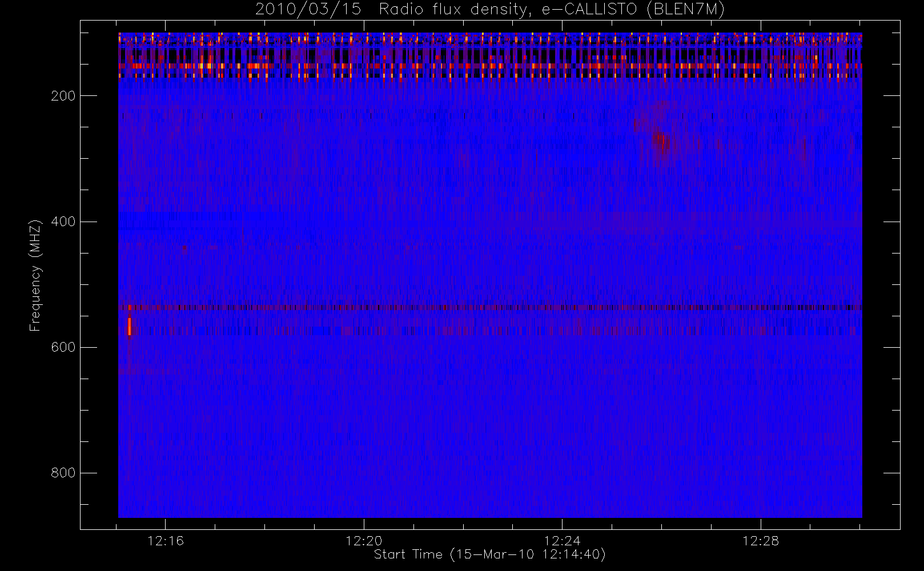Click the 200 frequency tick label
The image size is (924, 571).
pyautogui.click(x=63, y=96)
